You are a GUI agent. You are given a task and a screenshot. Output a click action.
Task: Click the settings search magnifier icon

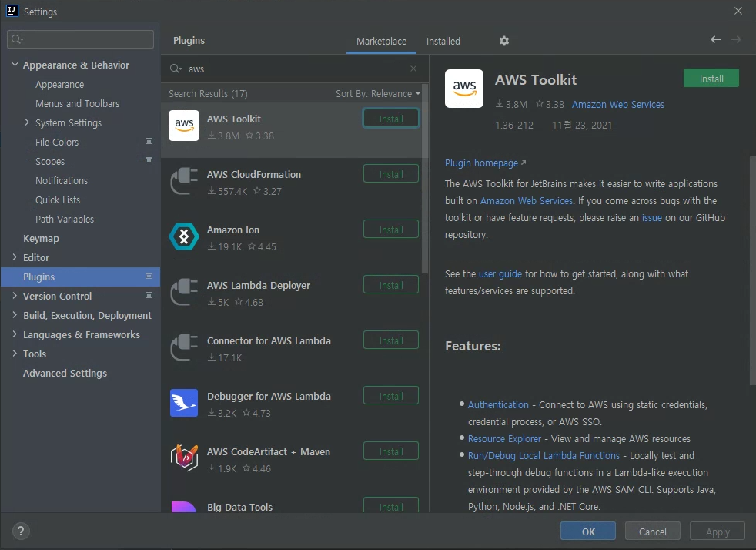click(x=18, y=39)
